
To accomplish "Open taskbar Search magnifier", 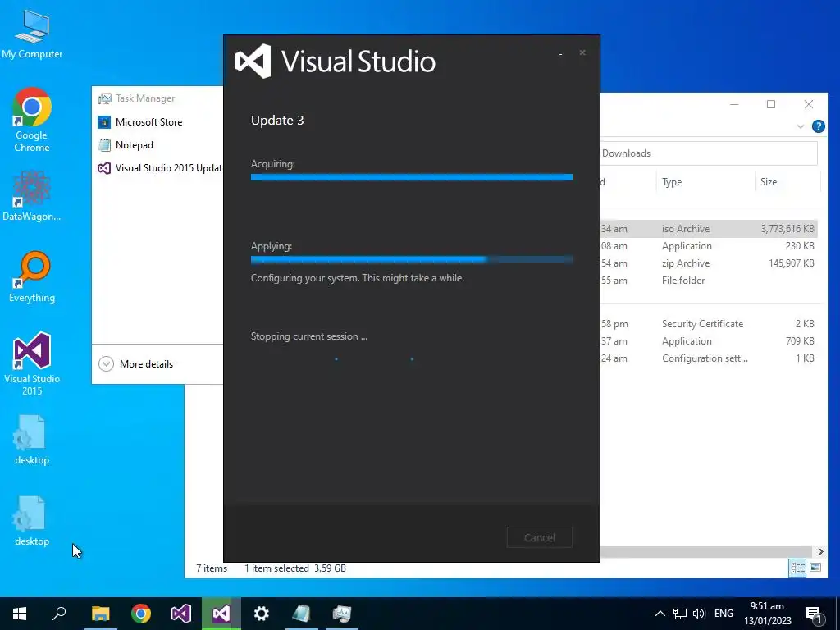I will click(59, 614).
